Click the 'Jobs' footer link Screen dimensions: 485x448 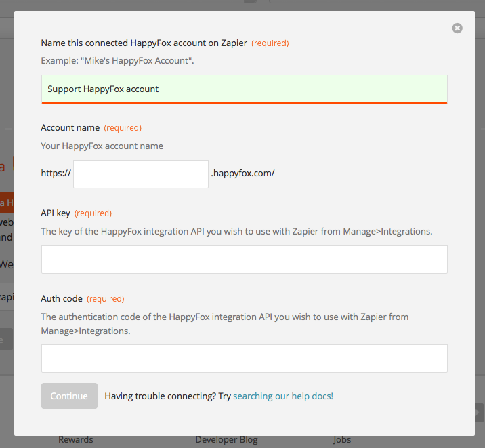pyautogui.click(x=342, y=440)
